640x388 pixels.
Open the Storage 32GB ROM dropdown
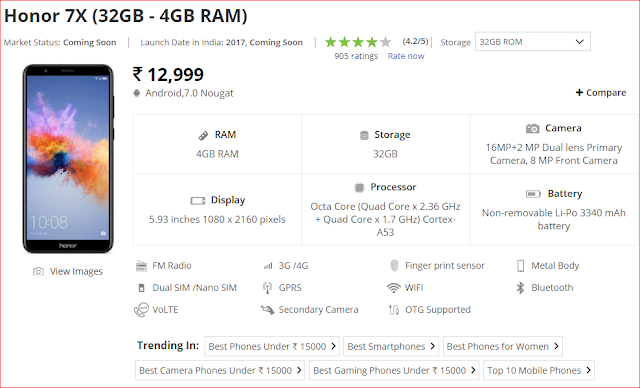pyautogui.click(x=533, y=42)
